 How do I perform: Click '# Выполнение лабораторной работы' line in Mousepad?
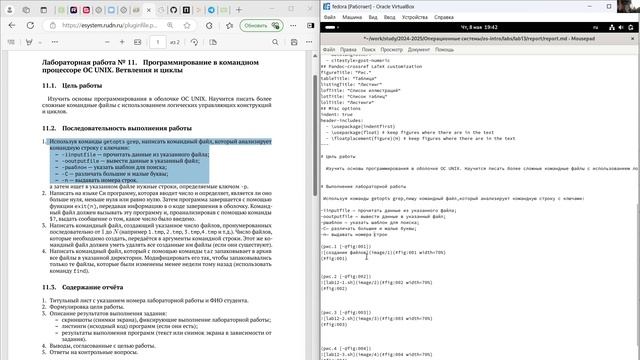coord(363,187)
